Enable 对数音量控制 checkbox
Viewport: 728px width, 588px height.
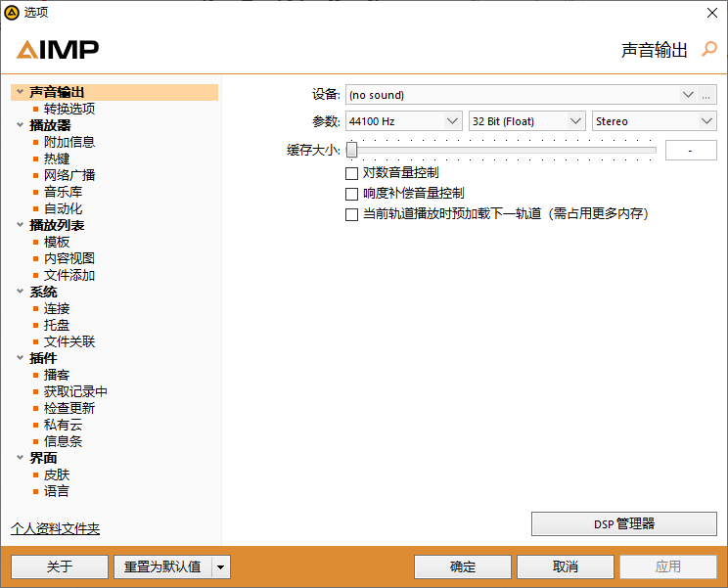(351, 173)
